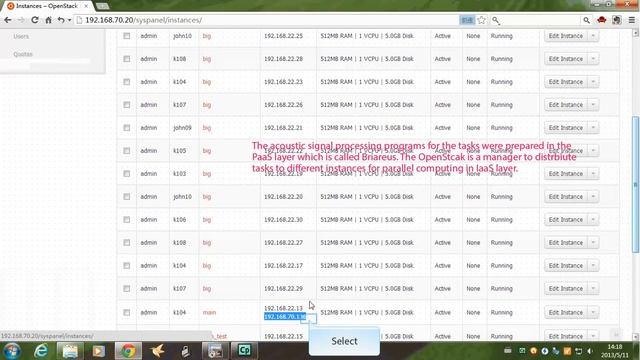Click Edit Instance for k107 at 192.168.22.29
Screen dimensions: 640x360
566,289
